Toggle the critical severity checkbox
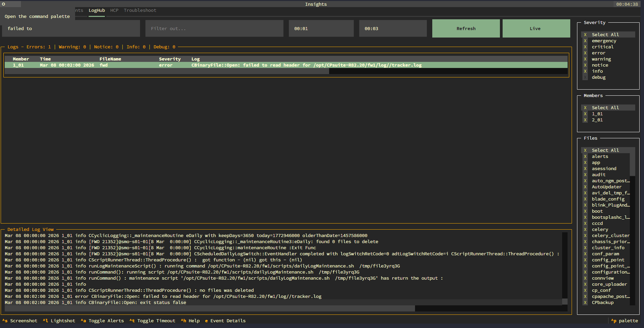This screenshot has height=328, width=644. click(x=585, y=47)
